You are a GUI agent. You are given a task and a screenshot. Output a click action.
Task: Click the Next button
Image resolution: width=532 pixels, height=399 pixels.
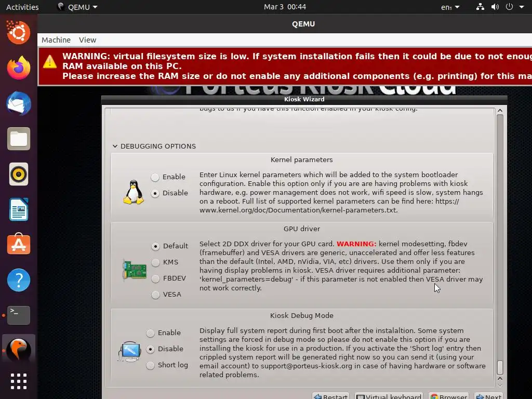(x=488, y=396)
